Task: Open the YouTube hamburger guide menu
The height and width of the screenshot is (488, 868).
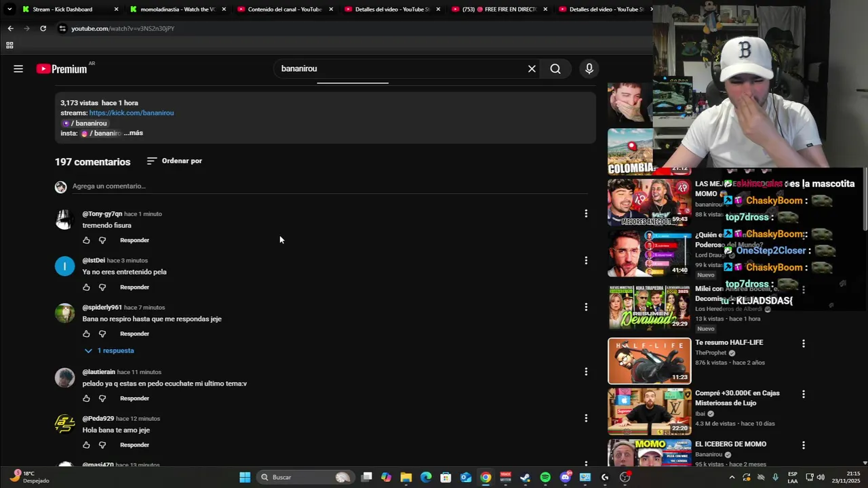Action: (x=18, y=68)
